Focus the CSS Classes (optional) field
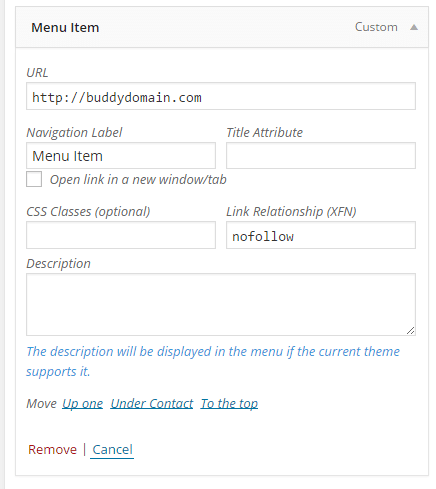 (121, 235)
